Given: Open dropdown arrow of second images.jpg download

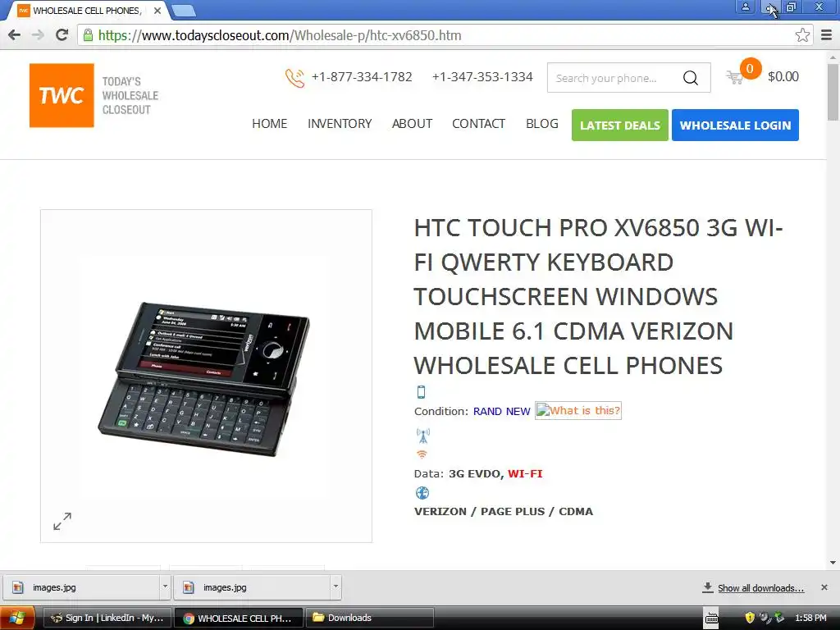Looking at the screenshot, I should pyautogui.click(x=336, y=587).
